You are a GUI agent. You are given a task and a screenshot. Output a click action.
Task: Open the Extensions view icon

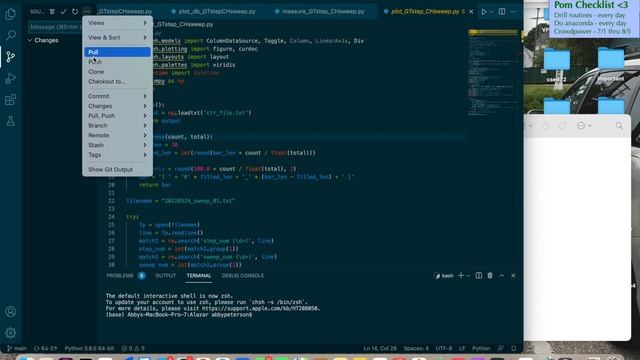click(x=11, y=100)
